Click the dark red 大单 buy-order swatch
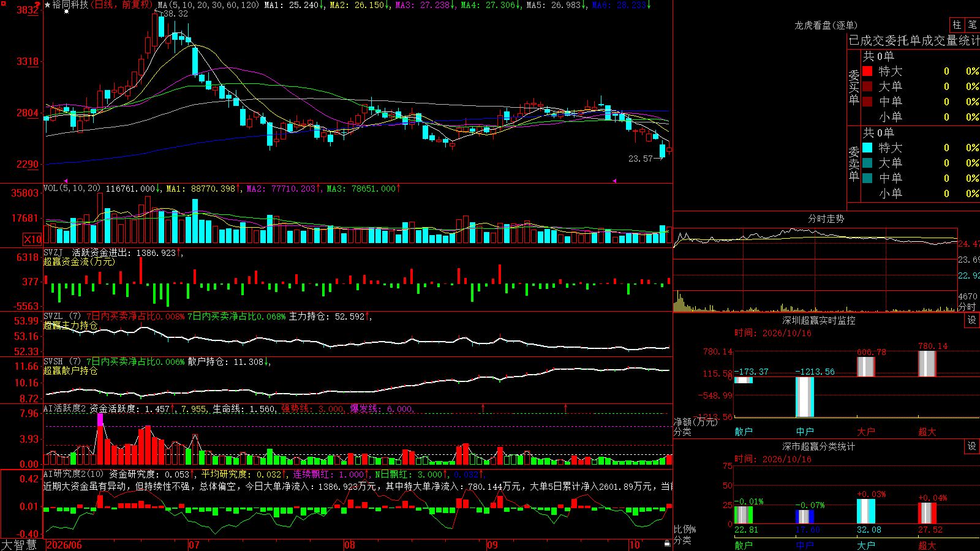This screenshot has width=980, height=551. pos(867,86)
